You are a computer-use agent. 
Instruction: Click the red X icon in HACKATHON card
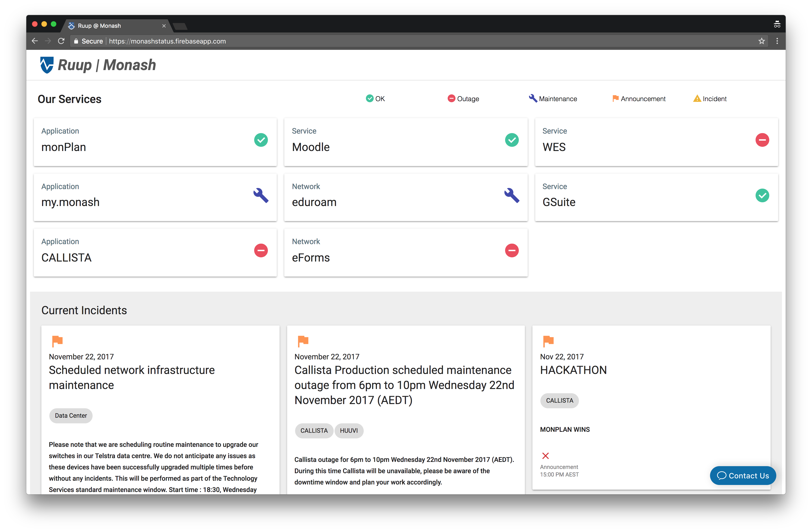(545, 456)
